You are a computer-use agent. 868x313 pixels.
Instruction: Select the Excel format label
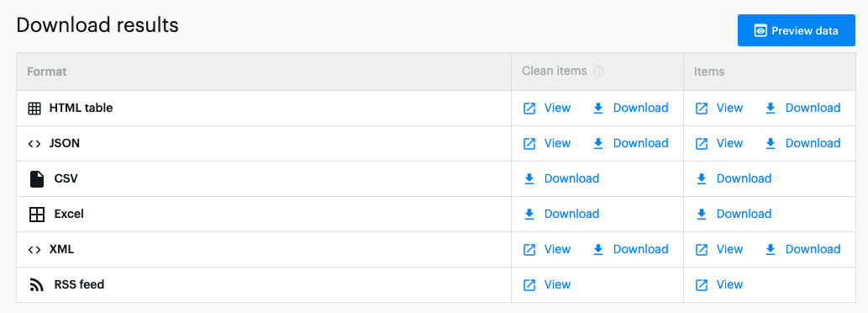69,214
